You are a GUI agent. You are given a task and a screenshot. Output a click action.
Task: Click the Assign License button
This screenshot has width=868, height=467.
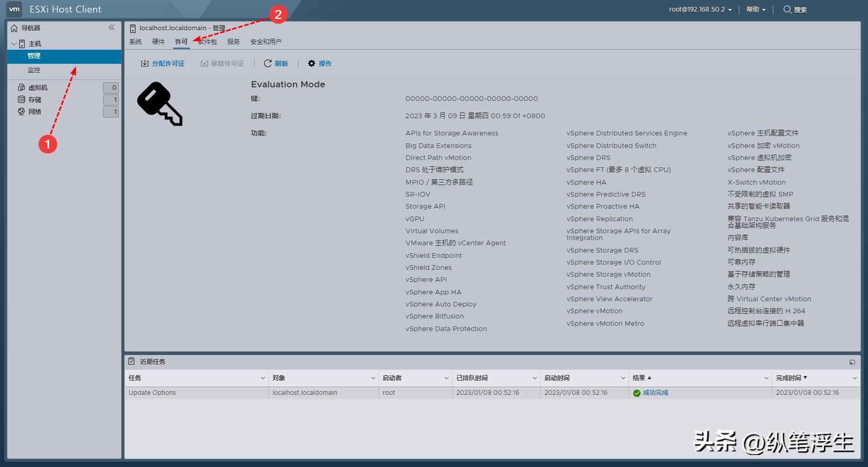point(163,64)
